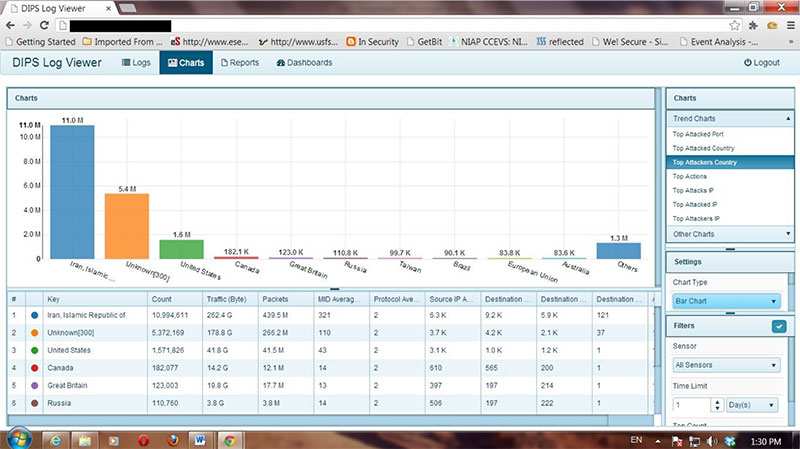The width and height of the screenshot is (800, 449).
Task: Open the In Security bookmark
Action: click(x=372, y=42)
